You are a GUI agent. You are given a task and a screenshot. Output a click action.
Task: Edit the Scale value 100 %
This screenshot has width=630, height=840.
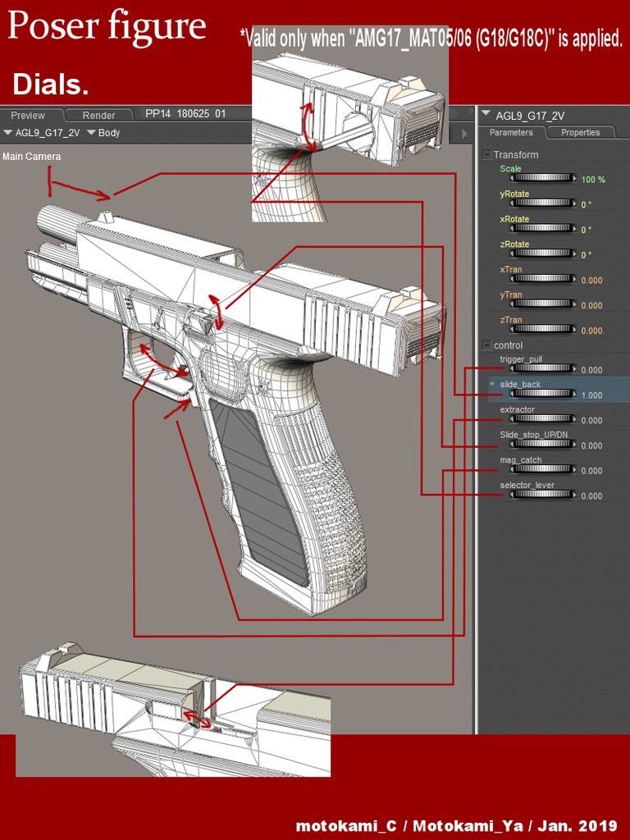click(593, 180)
